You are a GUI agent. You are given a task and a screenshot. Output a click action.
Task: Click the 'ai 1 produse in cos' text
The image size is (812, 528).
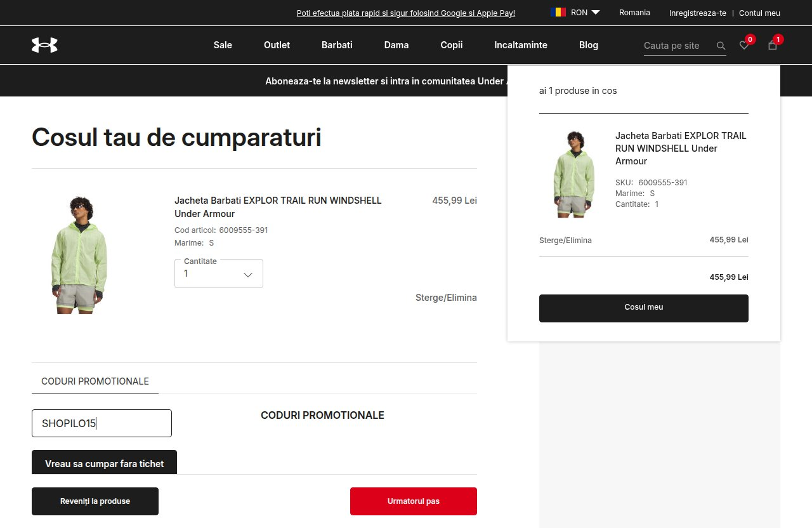(x=578, y=91)
